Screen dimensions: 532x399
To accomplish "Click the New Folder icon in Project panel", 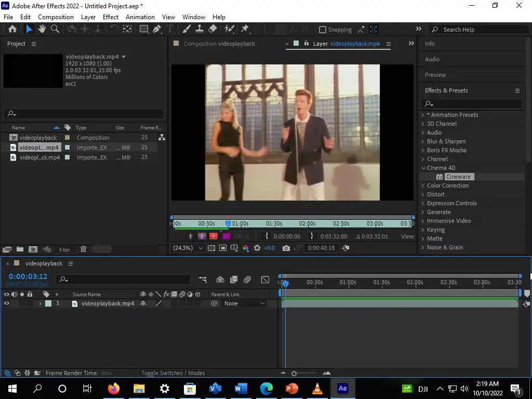I will (20, 249).
